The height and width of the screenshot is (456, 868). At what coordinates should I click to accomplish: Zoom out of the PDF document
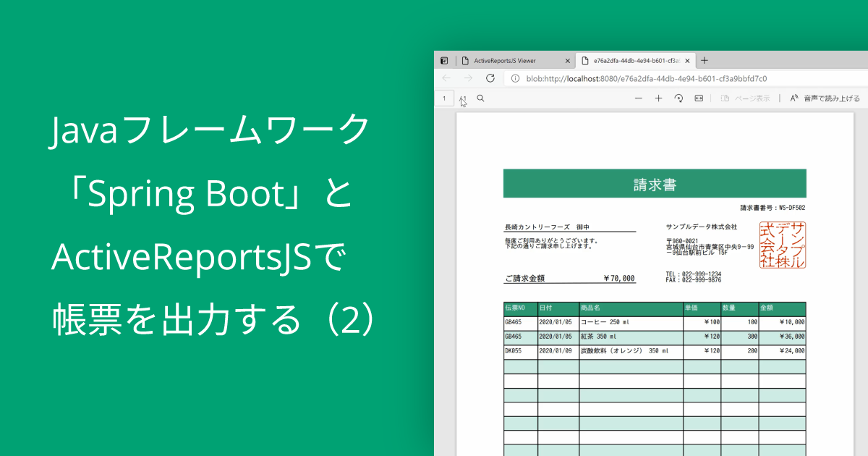(x=638, y=98)
